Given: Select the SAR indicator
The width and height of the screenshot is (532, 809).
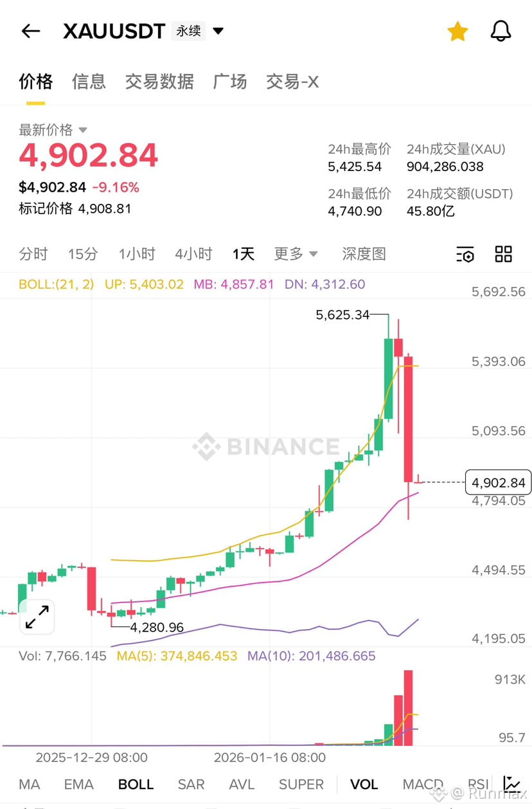Looking at the screenshot, I should (191, 785).
